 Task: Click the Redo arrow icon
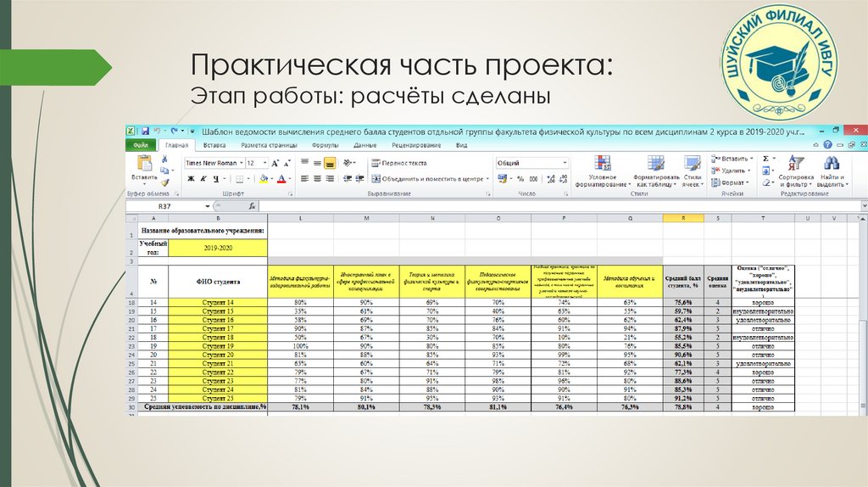point(174,132)
